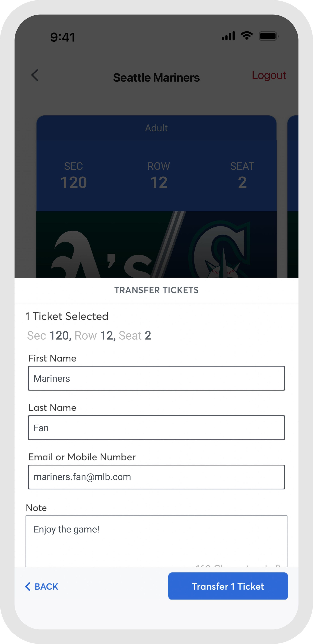Tap the clock showing 9:41
Image resolution: width=313 pixels, height=644 pixels.
[x=63, y=37]
